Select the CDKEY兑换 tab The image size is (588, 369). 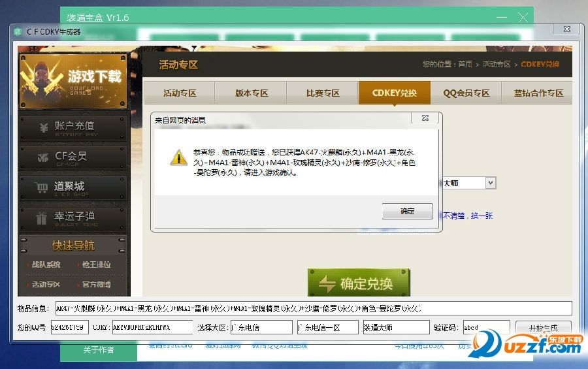pos(394,93)
